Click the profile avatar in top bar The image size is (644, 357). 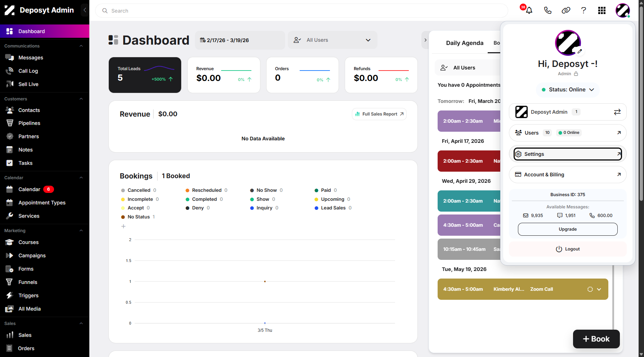623,10
